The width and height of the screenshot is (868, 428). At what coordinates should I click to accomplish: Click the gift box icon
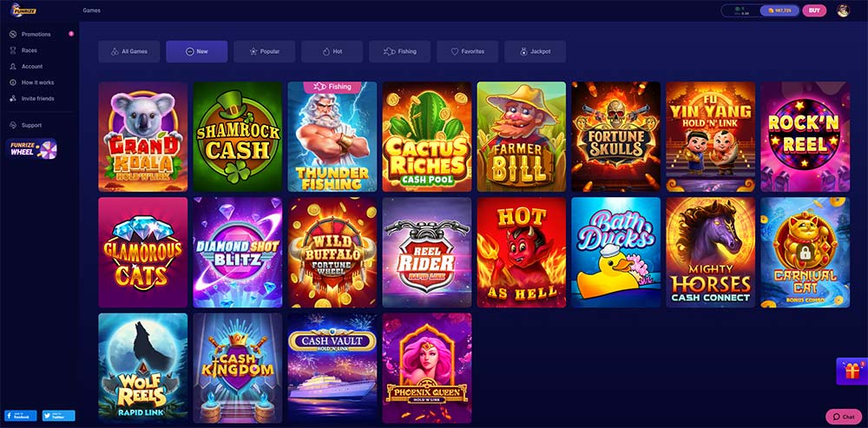(852, 371)
